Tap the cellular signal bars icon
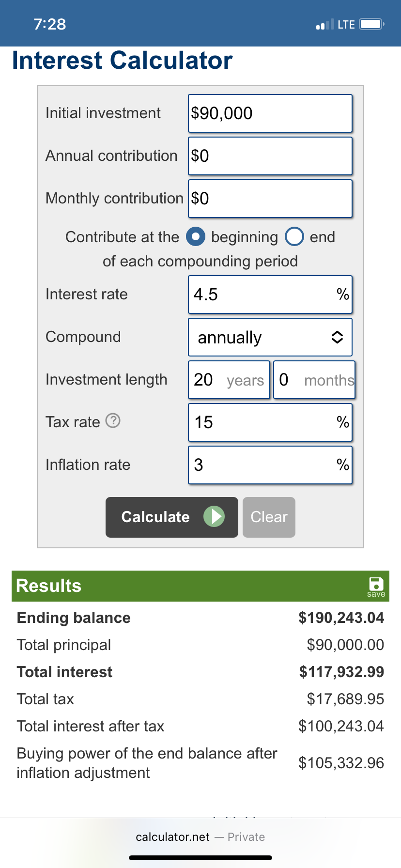Viewport: 401px width, 868px height. [x=324, y=24]
